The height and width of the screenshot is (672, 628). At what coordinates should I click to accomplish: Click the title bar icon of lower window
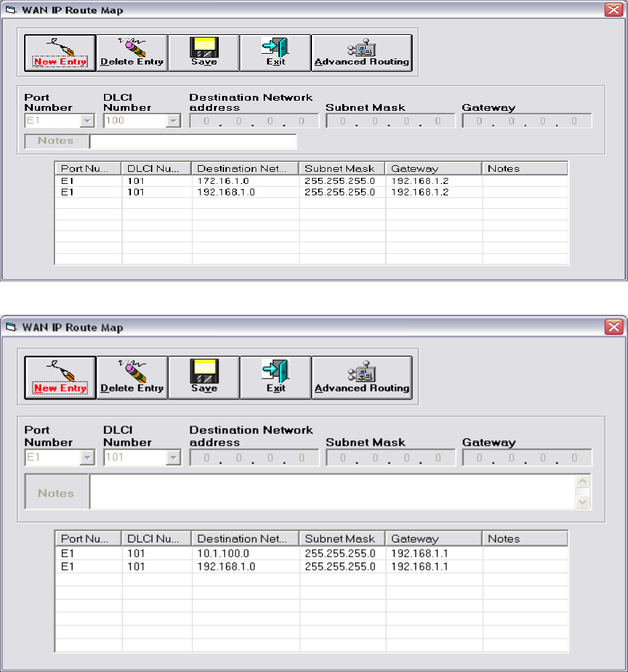coord(11,327)
